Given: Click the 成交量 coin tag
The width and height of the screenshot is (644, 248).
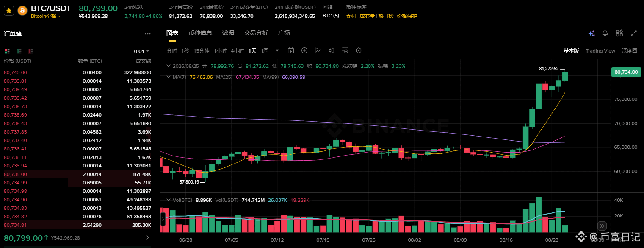Looking at the screenshot, I should point(367,16).
